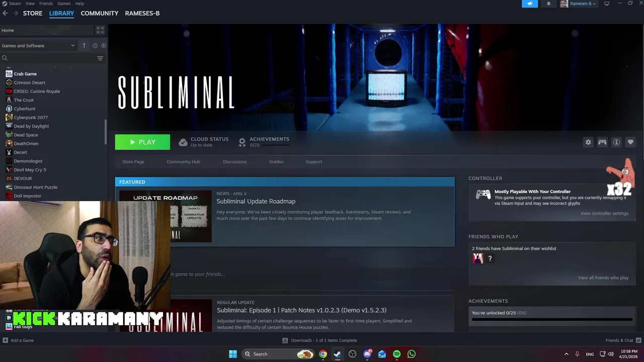Go back with the navigation arrow
The image size is (644, 362).
click(5, 13)
